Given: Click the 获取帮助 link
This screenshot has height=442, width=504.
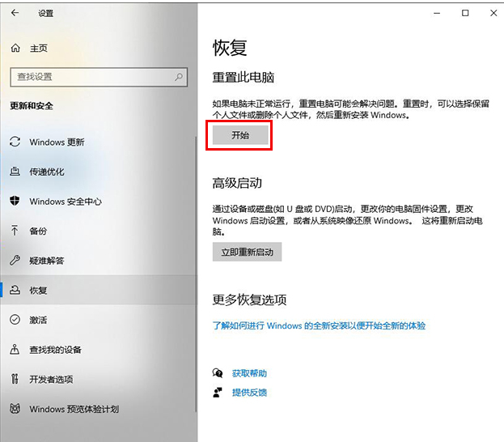Looking at the screenshot, I should click(x=249, y=373).
